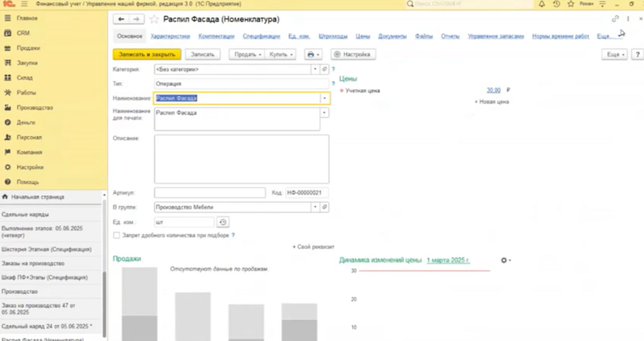
Task: Click the unit history clock icon
Action: 223,222
